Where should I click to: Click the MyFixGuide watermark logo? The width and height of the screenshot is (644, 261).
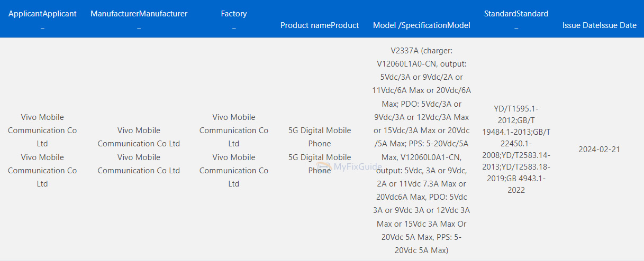[x=349, y=167]
